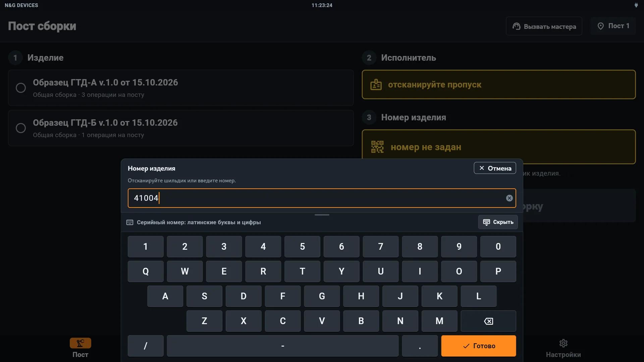Image resolution: width=644 pixels, height=362 pixels.
Task: Clear the serial number input field
Action: pos(509,198)
